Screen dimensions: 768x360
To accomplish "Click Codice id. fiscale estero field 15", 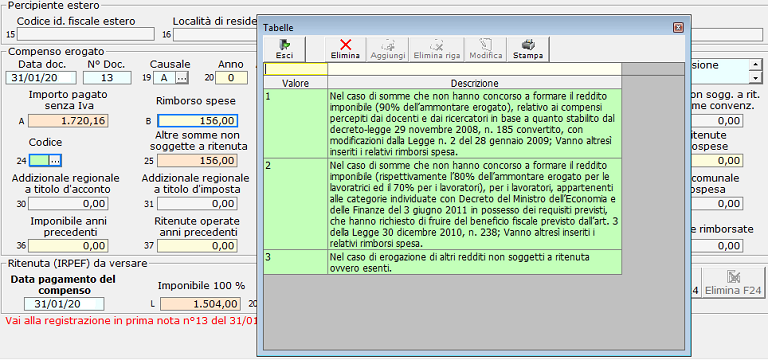I will [x=86, y=34].
